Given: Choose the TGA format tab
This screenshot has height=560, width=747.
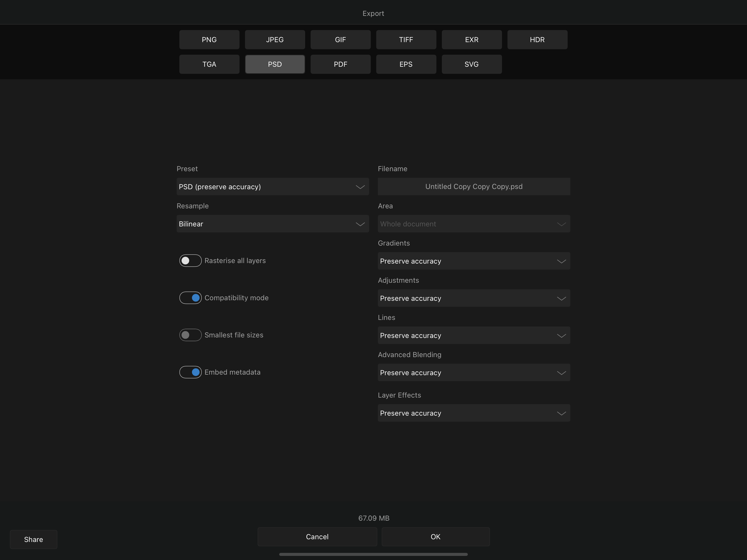Looking at the screenshot, I should 209,64.
